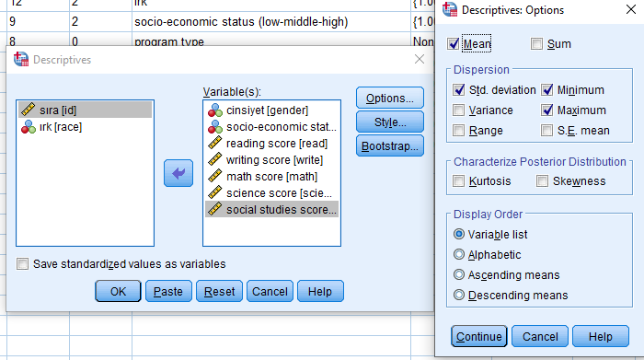Open the Style... dialog button
Image resolution: width=644 pixels, height=360 pixels.
390,122
